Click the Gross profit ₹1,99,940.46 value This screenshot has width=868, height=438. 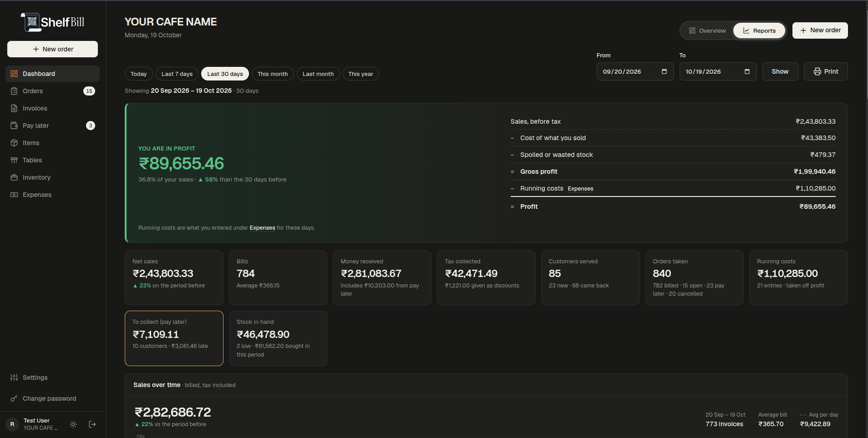click(814, 171)
